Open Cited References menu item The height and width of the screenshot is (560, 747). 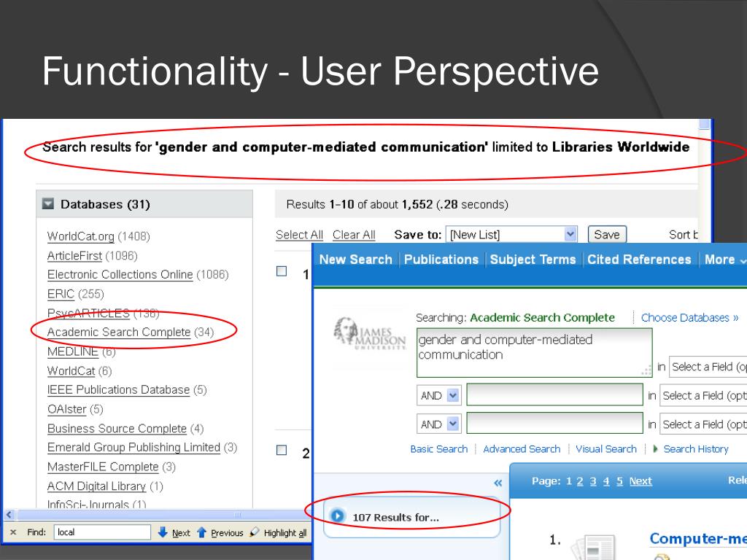639,260
